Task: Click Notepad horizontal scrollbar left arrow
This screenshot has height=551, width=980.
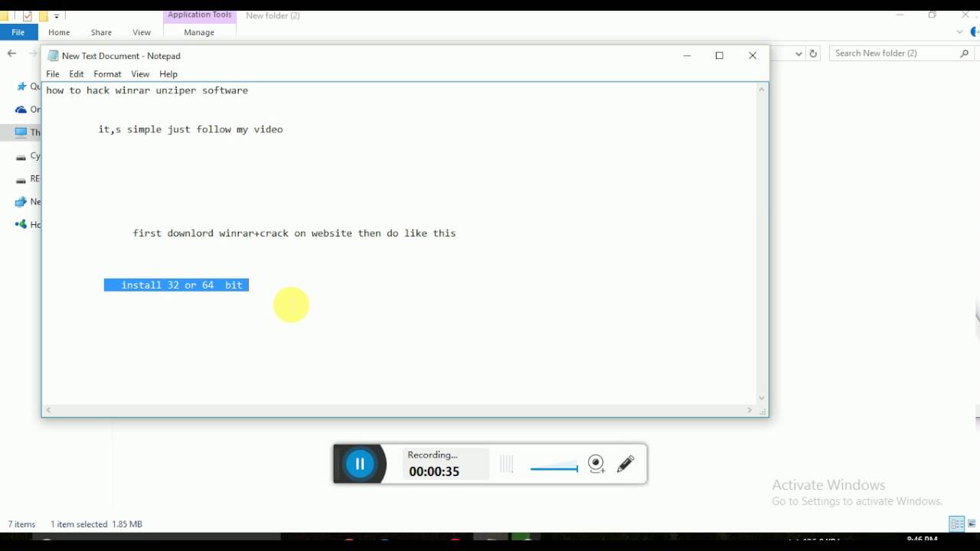Action: pos(48,411)
